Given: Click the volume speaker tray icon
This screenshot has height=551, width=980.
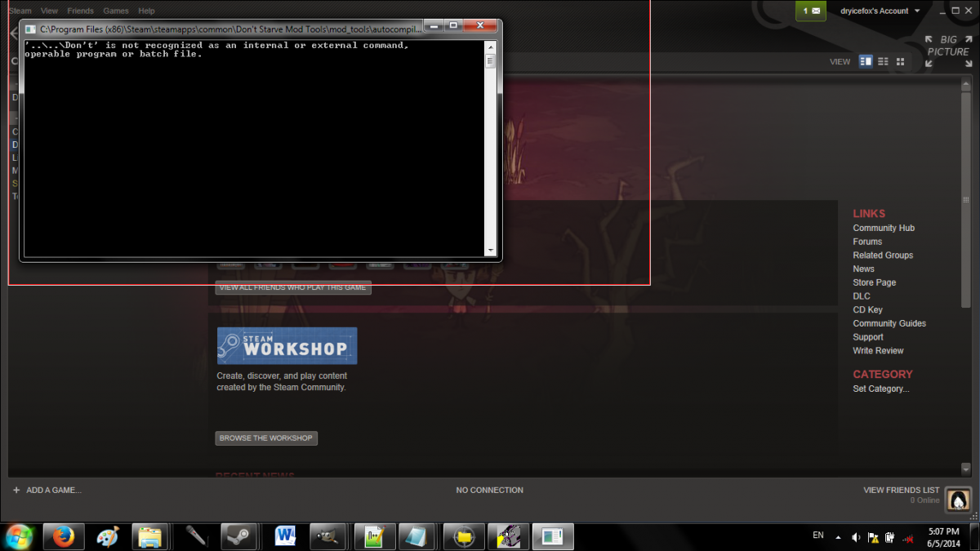Looking at the screenshot, I should 855,537.
